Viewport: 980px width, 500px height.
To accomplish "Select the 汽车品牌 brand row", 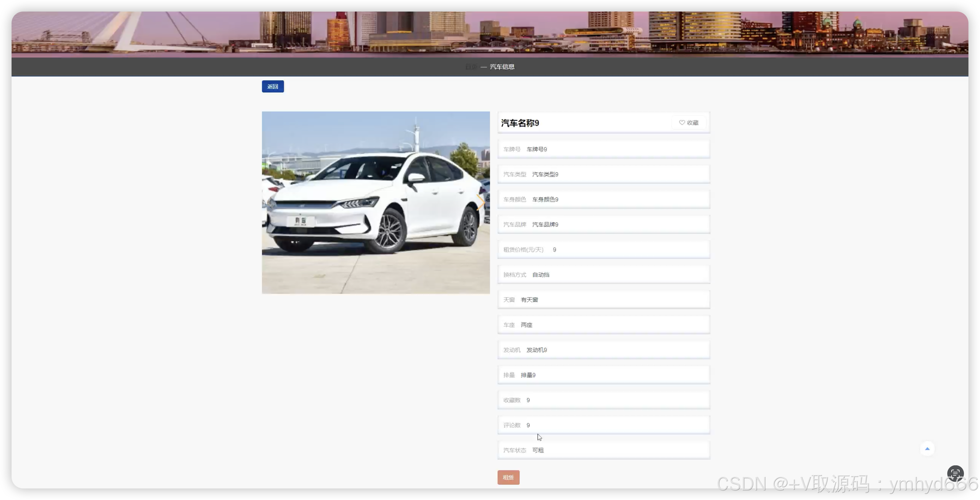I will [x=603, y=225].
